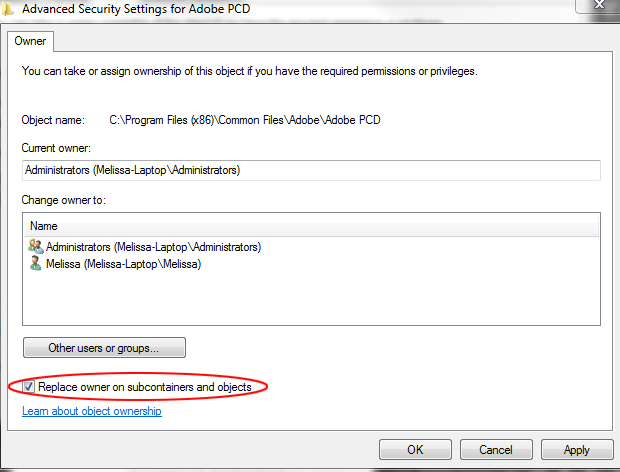Open Learn about object ownership link
Screen dimensions: 620x472
(91, 411)
